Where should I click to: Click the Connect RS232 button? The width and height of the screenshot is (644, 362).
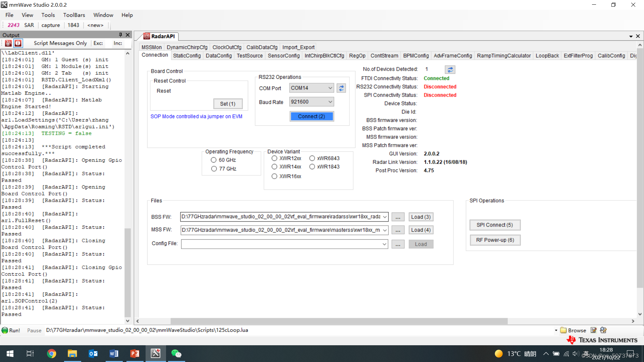(x=311, y=116)
